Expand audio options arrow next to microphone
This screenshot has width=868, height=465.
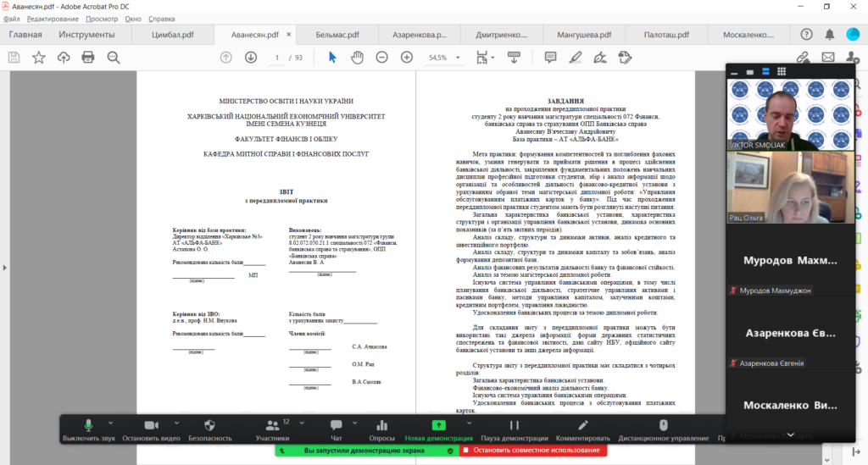111,423
